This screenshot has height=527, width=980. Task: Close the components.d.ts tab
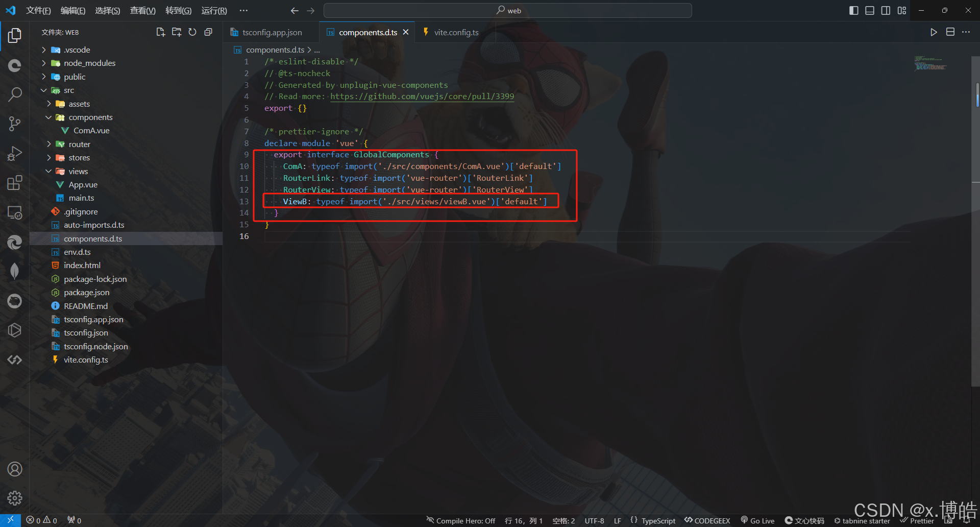coord(406,32)
